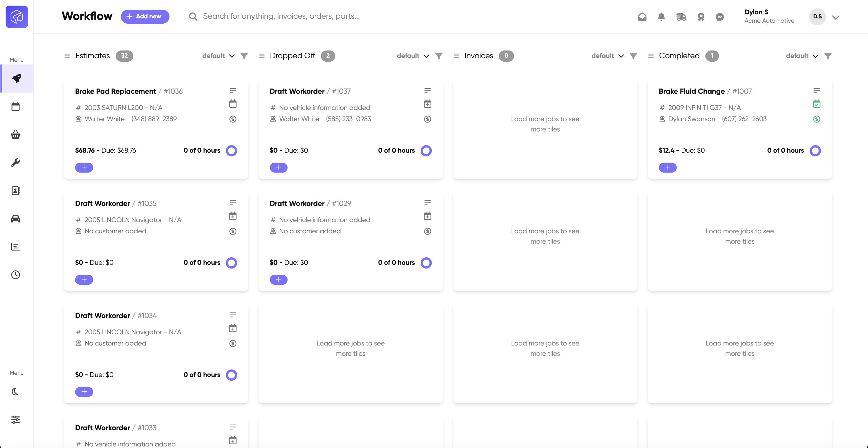The width and height of the screenshot is (868, 448).
Task: Open the reports chart sidebar icon
Action: coord(16,246)
